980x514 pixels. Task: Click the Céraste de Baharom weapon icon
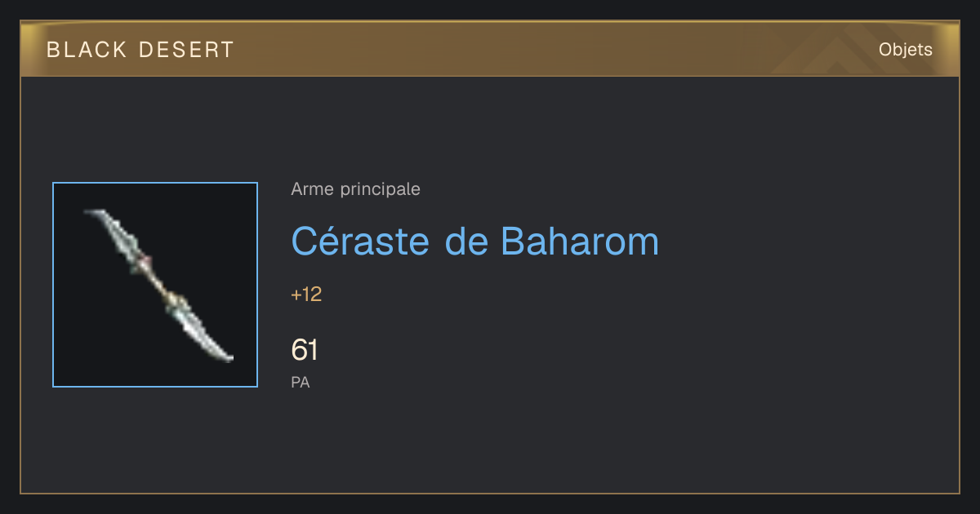click(155, 285)
